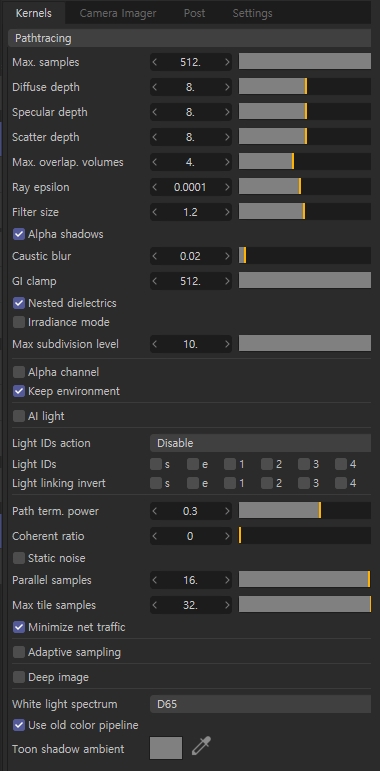The image size is (380, 771).
Task: Open the Post tab
Action: pyautogui.click(x=194, y=13)
